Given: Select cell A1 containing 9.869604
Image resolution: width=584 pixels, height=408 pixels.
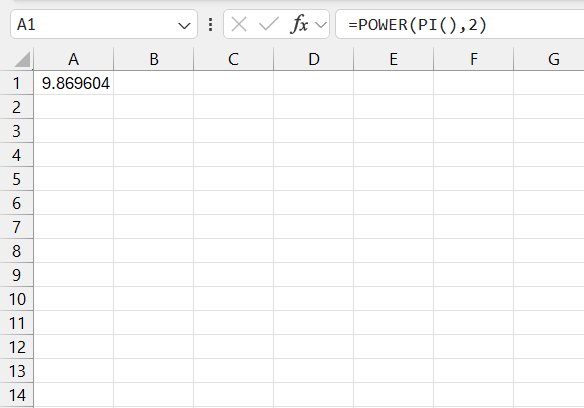Looking at the screenshot, I should 73,83.
